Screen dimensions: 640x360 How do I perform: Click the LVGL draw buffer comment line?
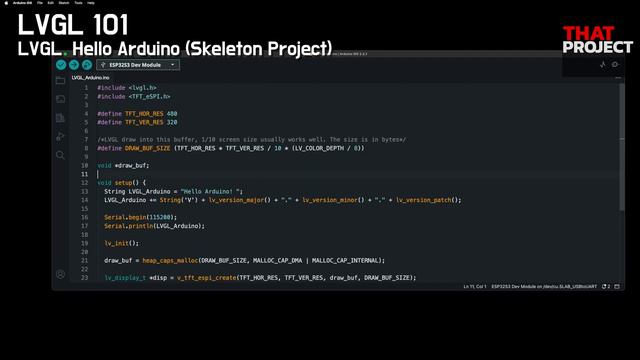click(x=251, y=140)
